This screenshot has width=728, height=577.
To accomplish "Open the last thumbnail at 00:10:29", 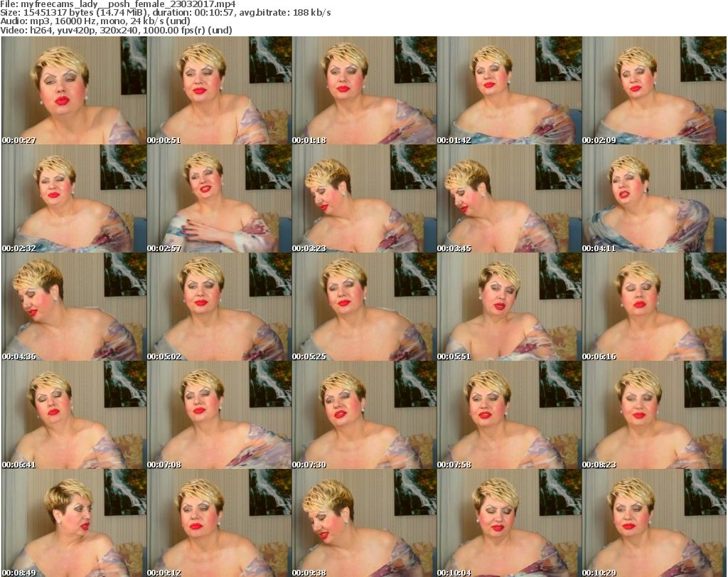I will [x=654, y=523].
